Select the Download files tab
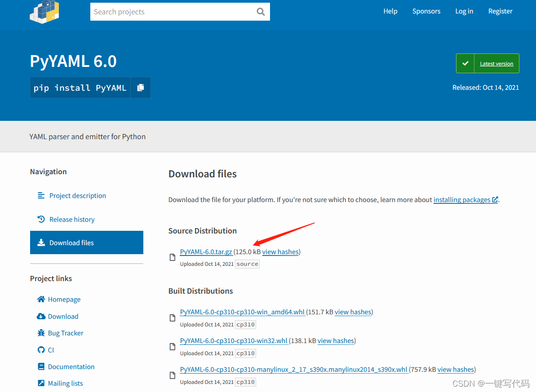The height and width of the screenshot is (392, 536). (x=86, y=242)
